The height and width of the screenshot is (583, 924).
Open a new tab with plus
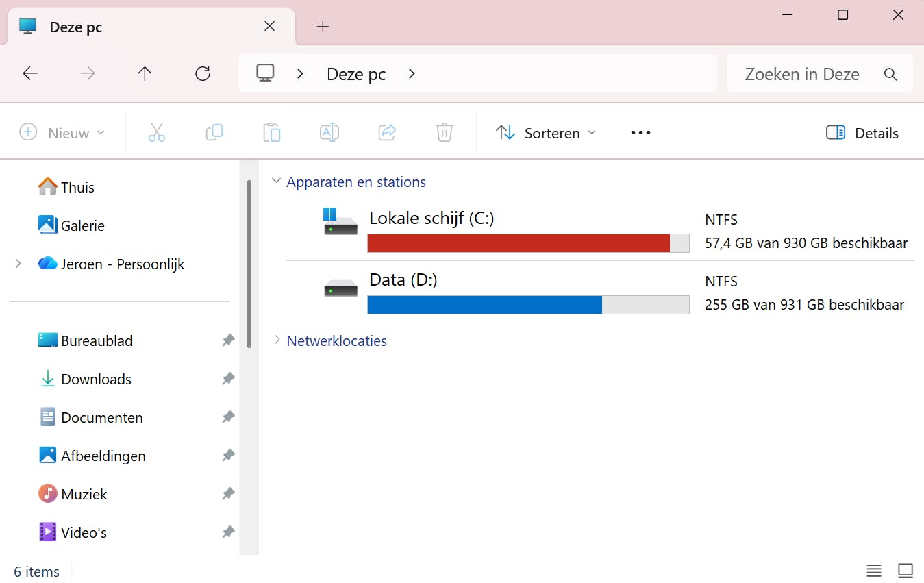point(323,27)
